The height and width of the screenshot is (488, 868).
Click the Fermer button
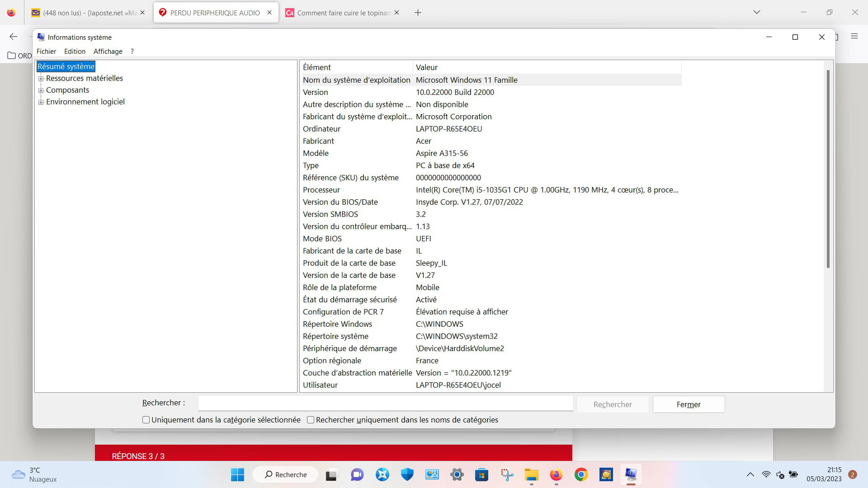689,404
